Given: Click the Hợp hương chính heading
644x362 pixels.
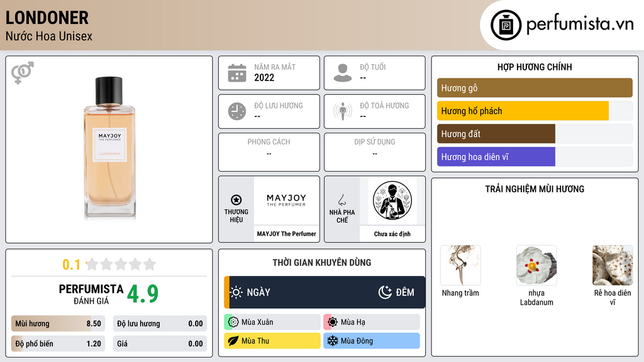Looking at the screenshot, I should coord(535,67).
